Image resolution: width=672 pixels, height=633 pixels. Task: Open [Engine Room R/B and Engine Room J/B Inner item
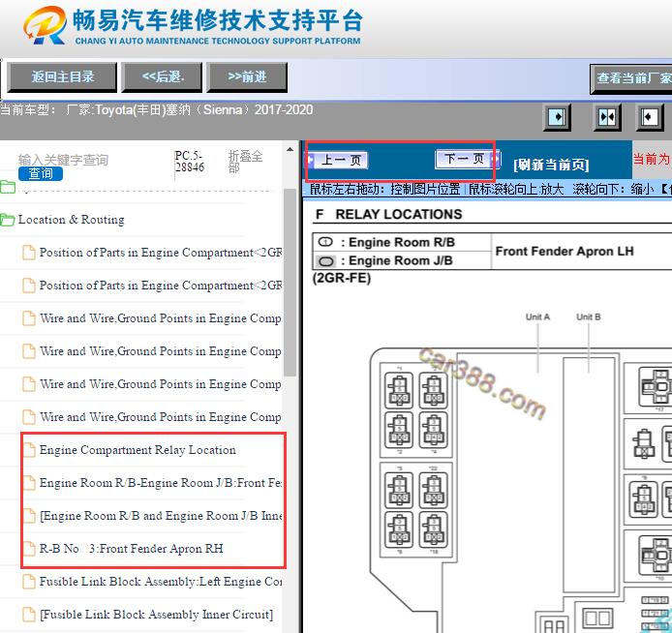pos(161,516)
